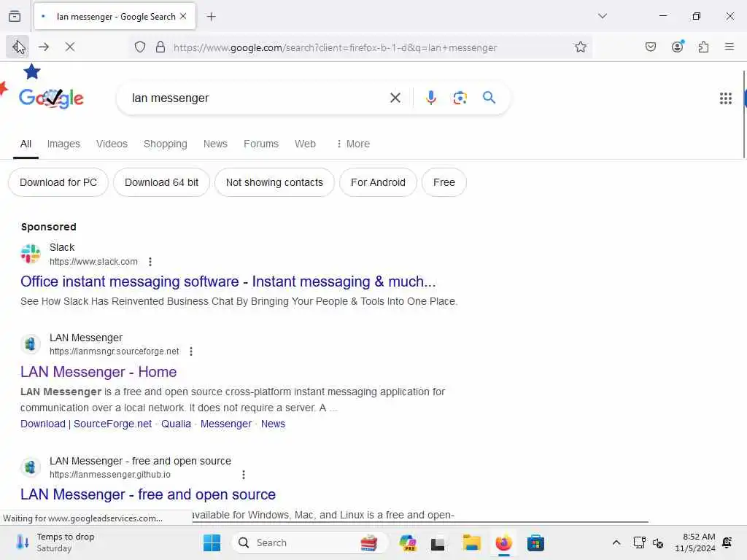Screen dimensions: 747x560
Task: Open the weather widget Temps to drop
Action: (x=55, y=542)
